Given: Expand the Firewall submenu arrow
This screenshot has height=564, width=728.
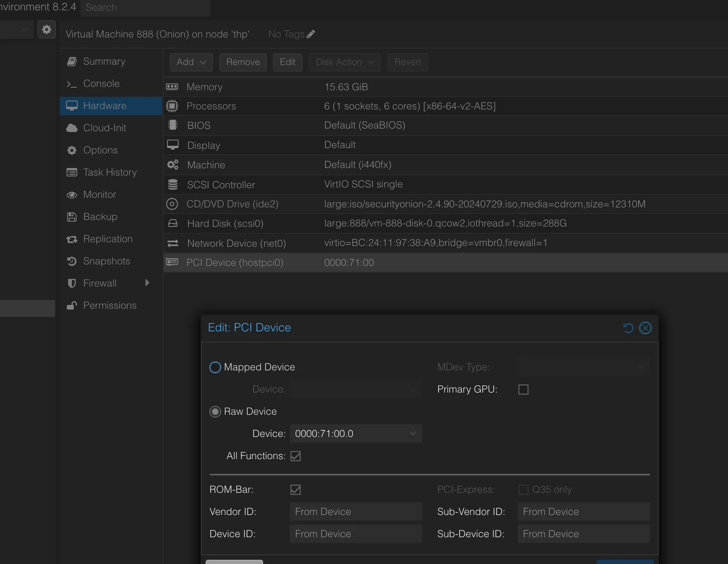Looking at the screenshot, I should [147, 283].
